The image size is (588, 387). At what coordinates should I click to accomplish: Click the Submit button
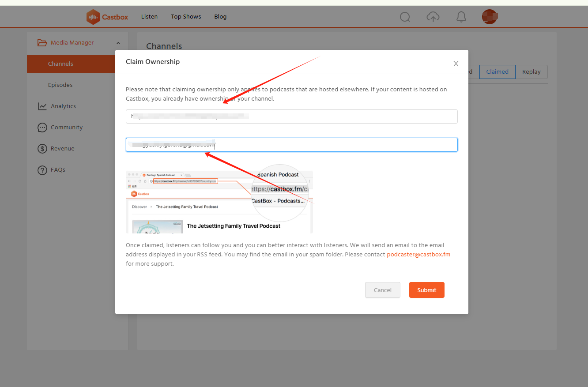[x=427, y=290]
